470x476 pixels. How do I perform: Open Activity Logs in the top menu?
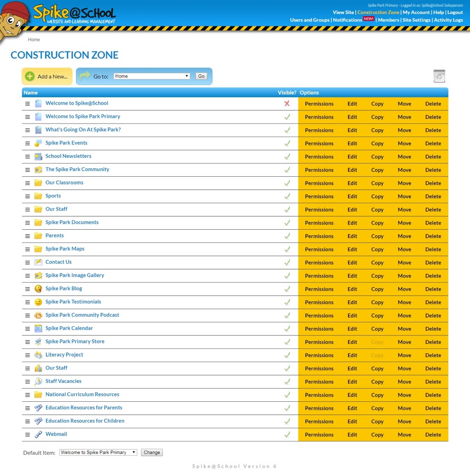click(x=448, y=20)
